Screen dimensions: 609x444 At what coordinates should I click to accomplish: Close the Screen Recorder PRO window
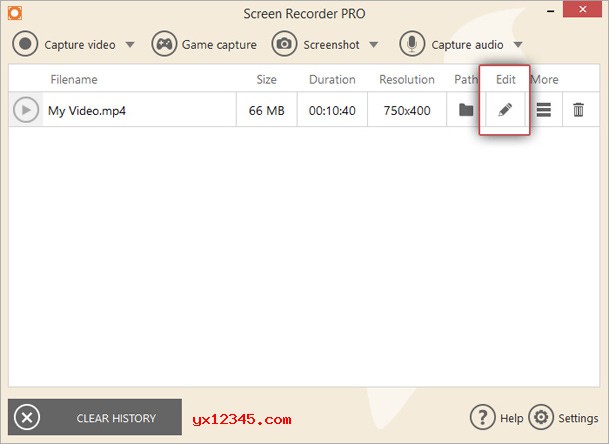(582, 9)
